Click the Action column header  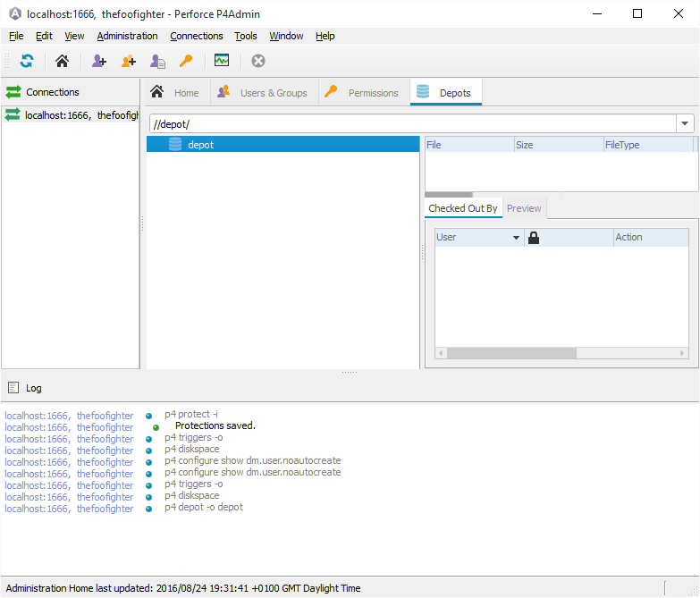[652, 237]
